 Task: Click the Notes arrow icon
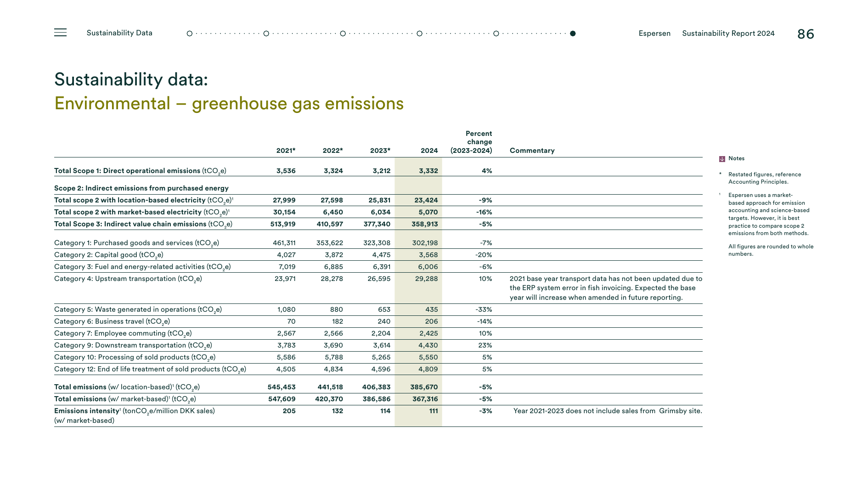pyautogui.click(x=722, y=159)
